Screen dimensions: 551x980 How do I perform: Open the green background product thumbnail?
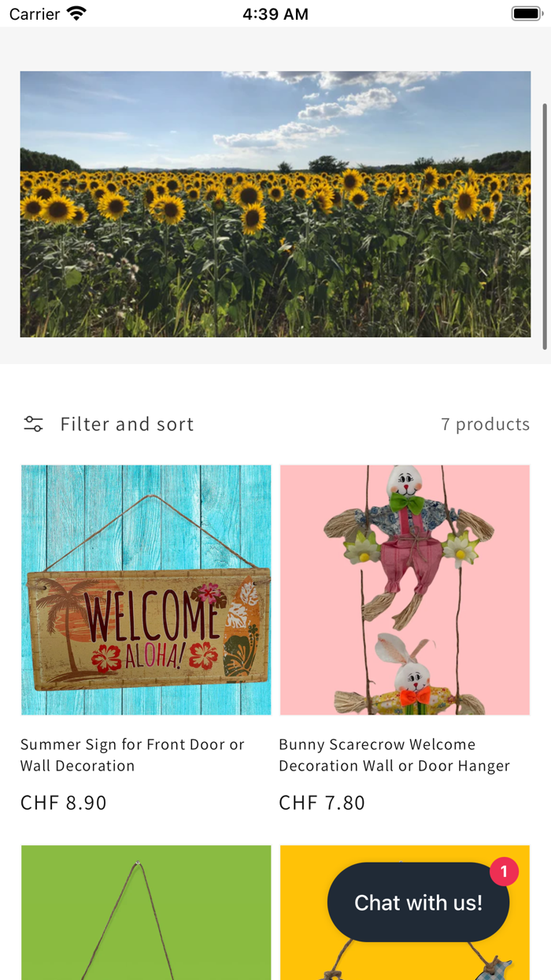(x=146, y=912)
